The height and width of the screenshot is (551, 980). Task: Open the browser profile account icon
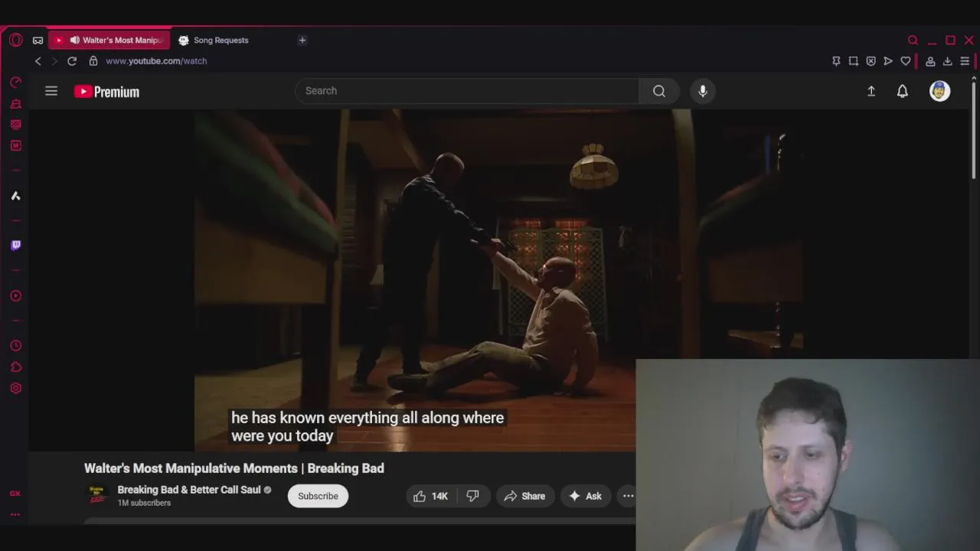[x=930, y=61]
